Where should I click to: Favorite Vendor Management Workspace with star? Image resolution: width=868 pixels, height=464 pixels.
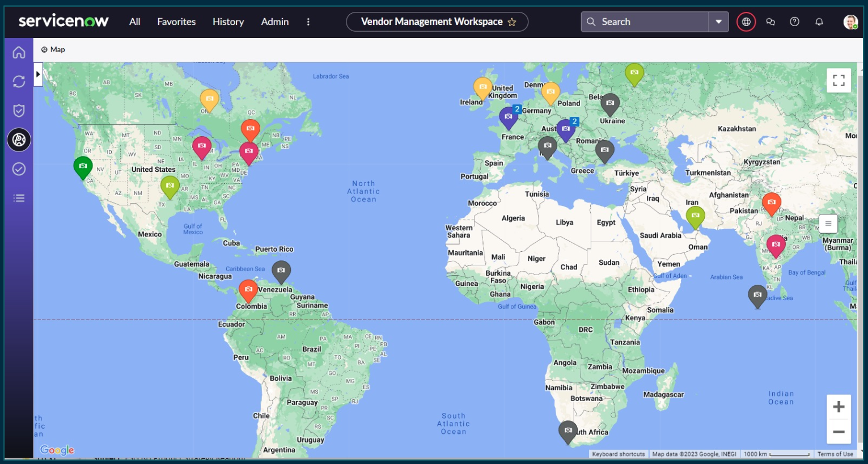pyautogui.click(x=512, y=22)
